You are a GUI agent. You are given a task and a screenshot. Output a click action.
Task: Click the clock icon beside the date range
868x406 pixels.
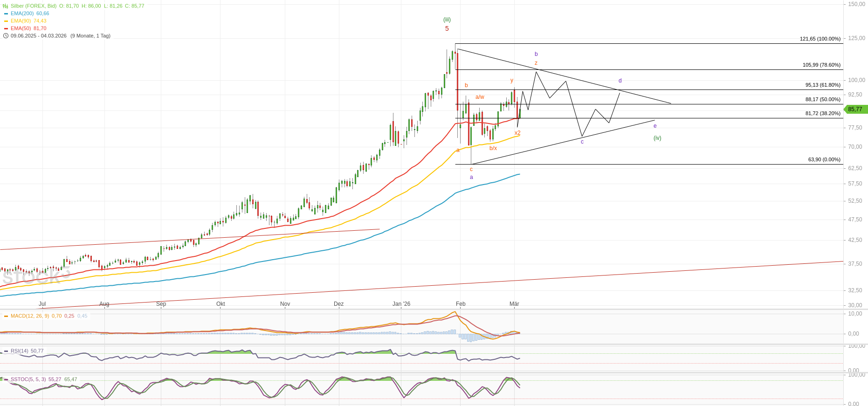click(x=6, y=36)
